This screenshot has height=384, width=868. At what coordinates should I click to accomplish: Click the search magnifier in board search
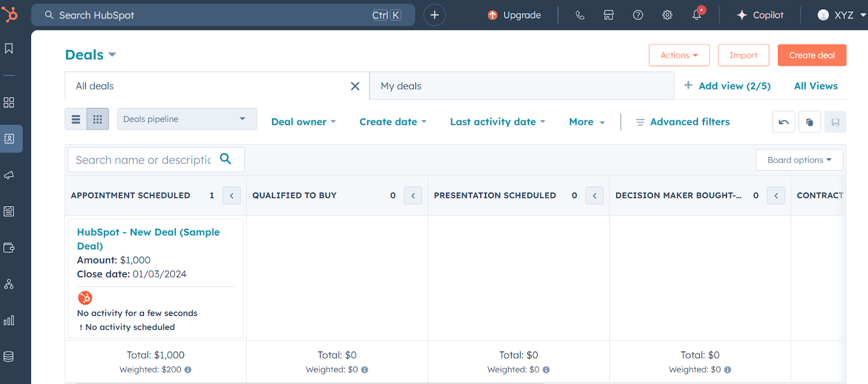(226, 159)
